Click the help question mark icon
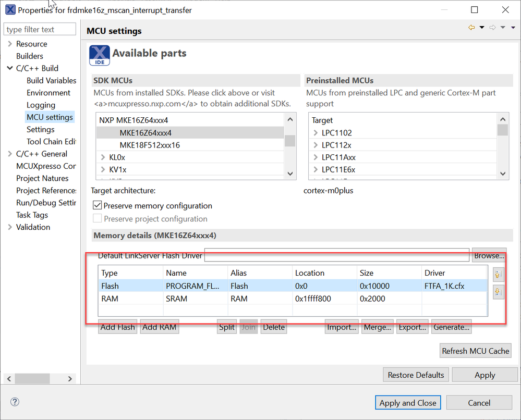Viewport: 521px width, 420px height. 15,402
